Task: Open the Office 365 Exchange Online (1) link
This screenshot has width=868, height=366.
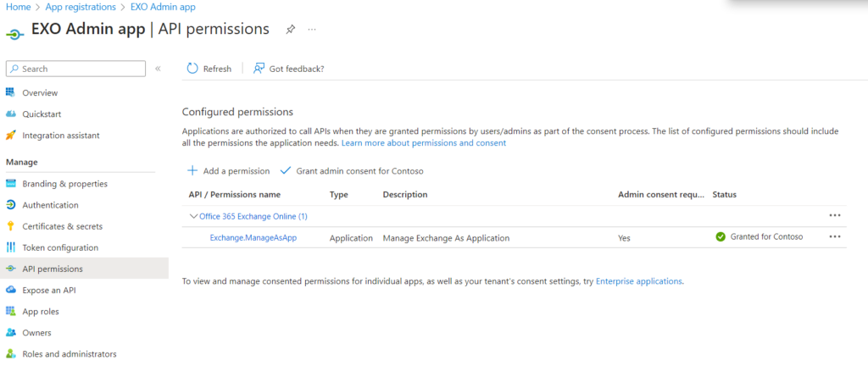Action: [x=253, y=217]
